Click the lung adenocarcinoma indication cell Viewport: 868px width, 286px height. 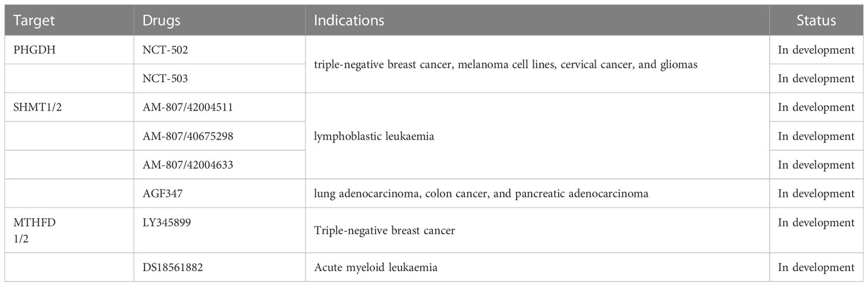click(x=537, y=193)
